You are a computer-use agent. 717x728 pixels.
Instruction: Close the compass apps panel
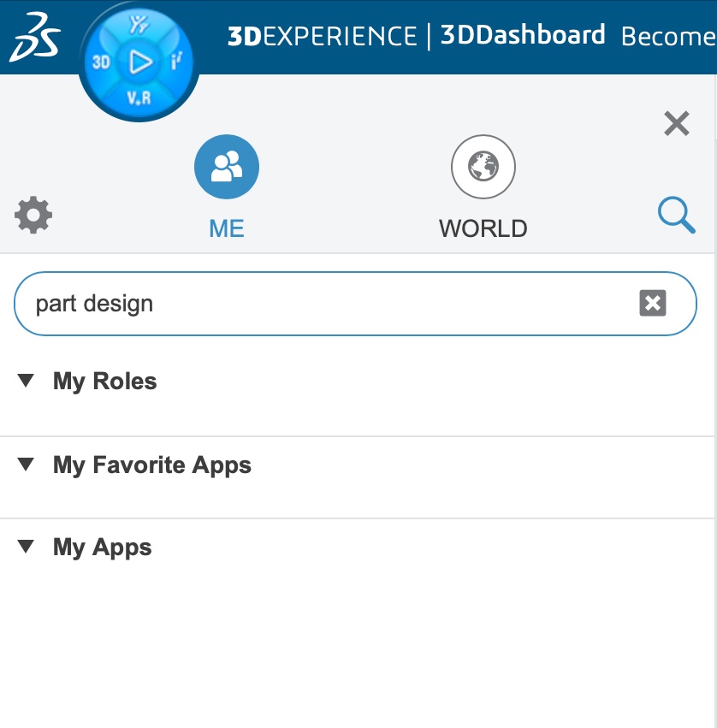676,124
